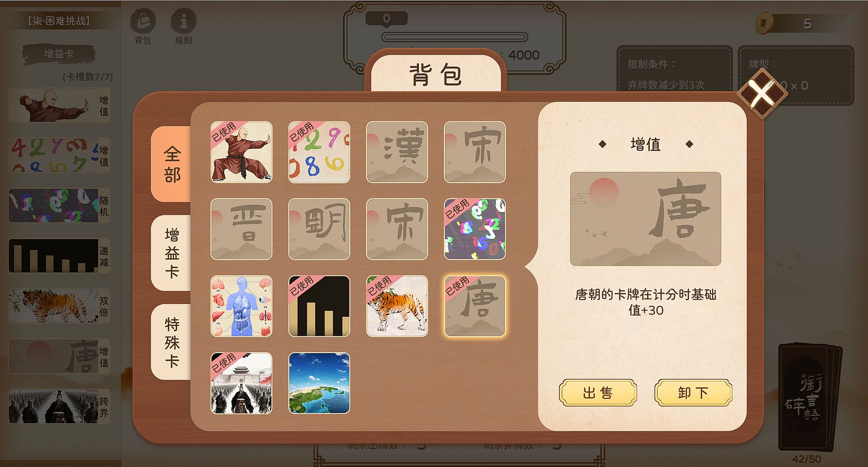Image resolution: width=868 pixels, height=467 pixels.
Task: Select the 晋 dynasty card
Action: point(241,229)
